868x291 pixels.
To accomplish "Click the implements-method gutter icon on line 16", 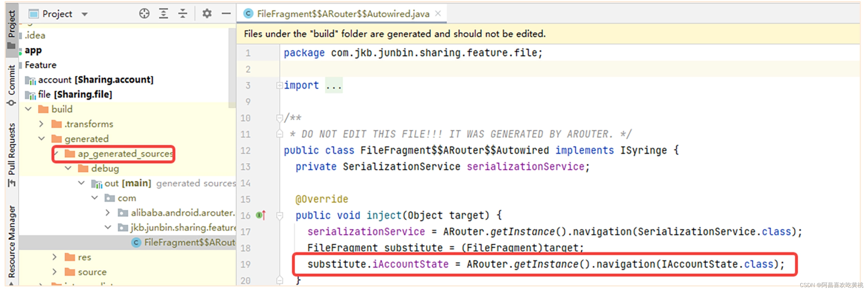I will click(261, 215).
